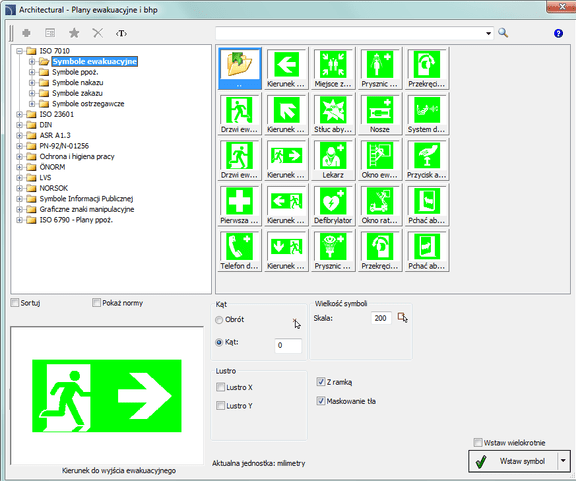
Task: Click the star favorites toolbar icon
Action: (74, 33)
